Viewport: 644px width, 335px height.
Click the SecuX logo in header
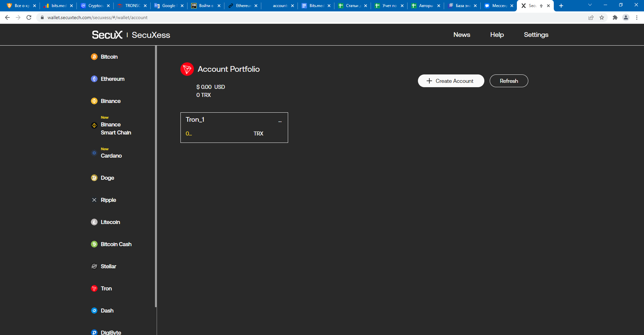[x=107, y=35]
